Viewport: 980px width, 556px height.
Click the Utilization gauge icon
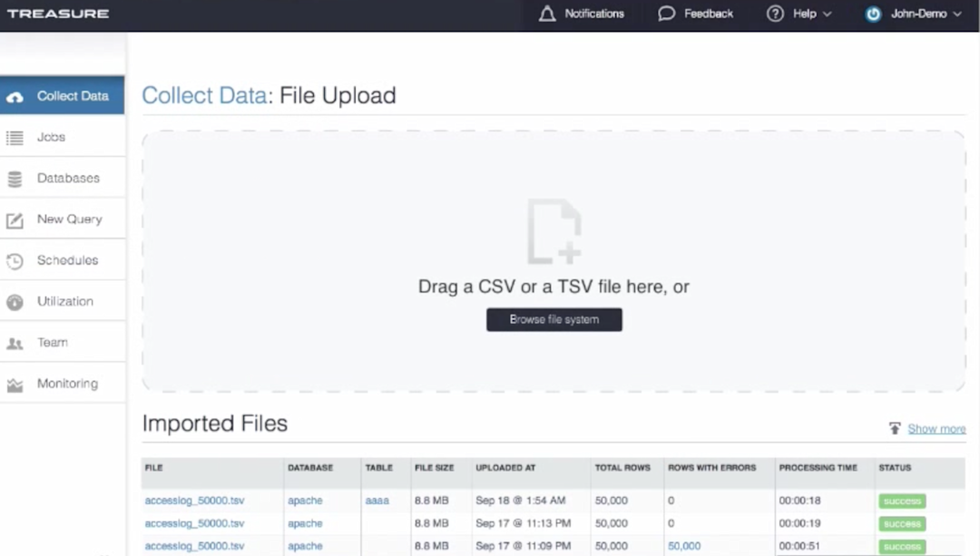(15, 302)
